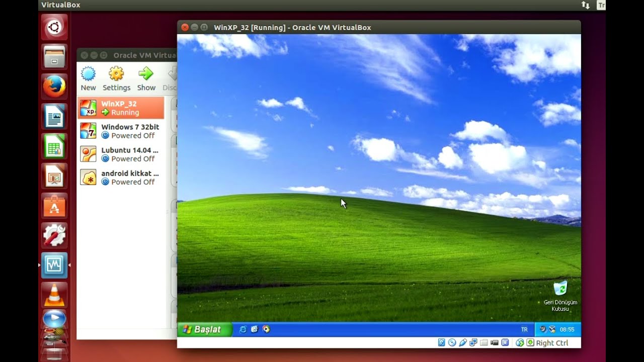Click the shared folders status icon
This screenshot has width=644, height=362.
pyautogui.click(x=484, y=343)
